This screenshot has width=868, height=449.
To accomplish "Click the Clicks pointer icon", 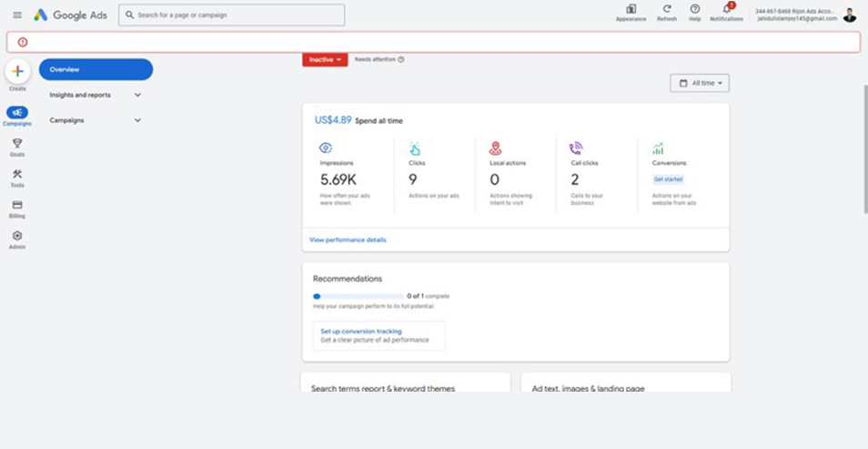I will (415, 148).
